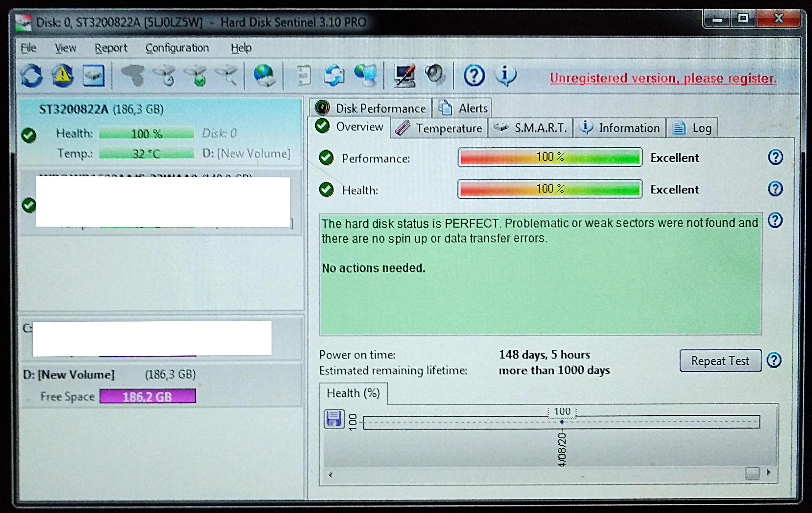Click the 186,2 GB free space bar
Viewport: 812px width, 513px height.
click(147, 396)
